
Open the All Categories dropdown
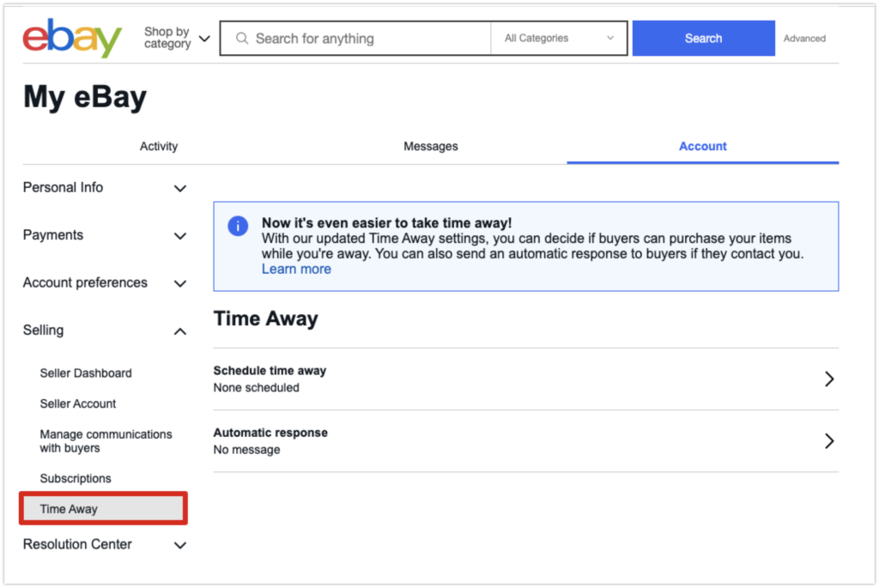559,38
